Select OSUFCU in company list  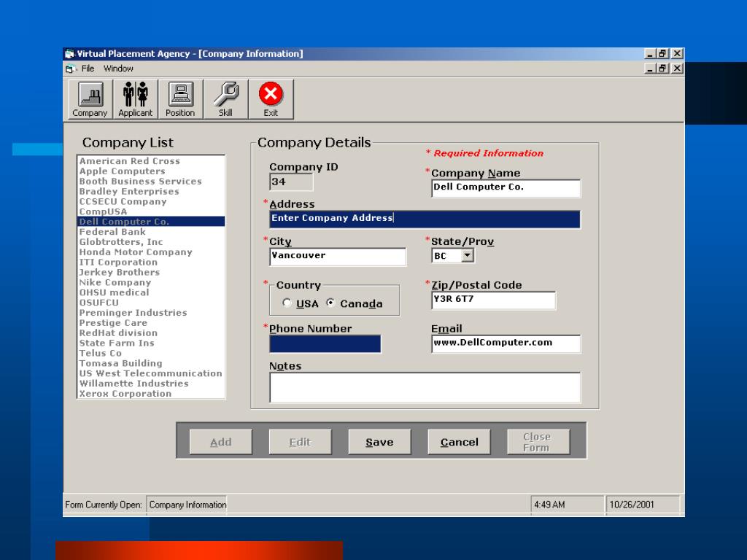coord(151,303)
